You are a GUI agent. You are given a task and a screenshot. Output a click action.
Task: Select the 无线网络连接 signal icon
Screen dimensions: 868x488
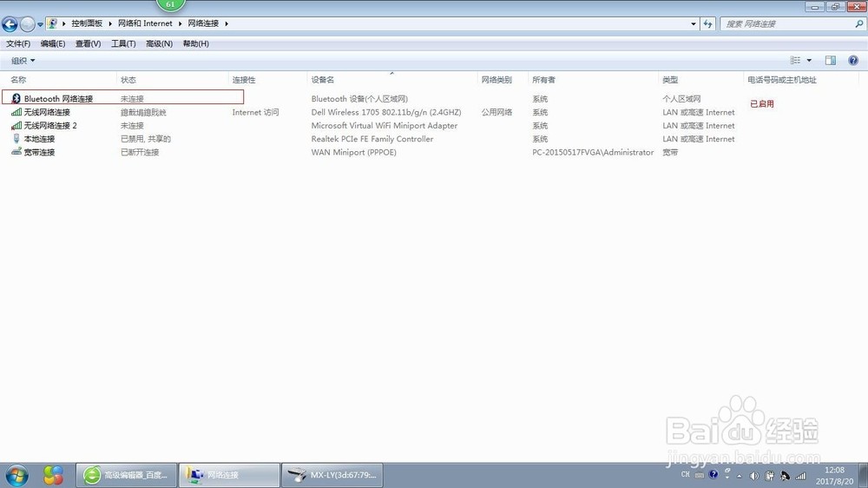click(x=16, y=112)
